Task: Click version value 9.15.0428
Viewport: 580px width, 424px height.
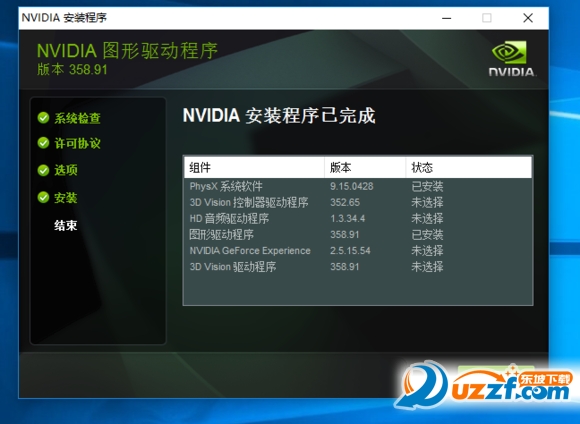Action: tap(352, 186)
